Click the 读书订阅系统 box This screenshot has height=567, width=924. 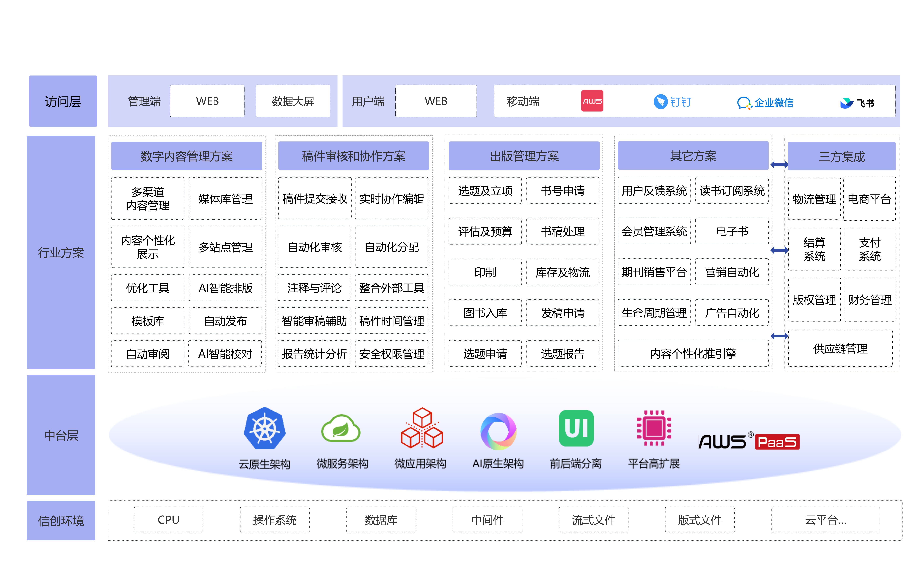click(x=732, y=190)
